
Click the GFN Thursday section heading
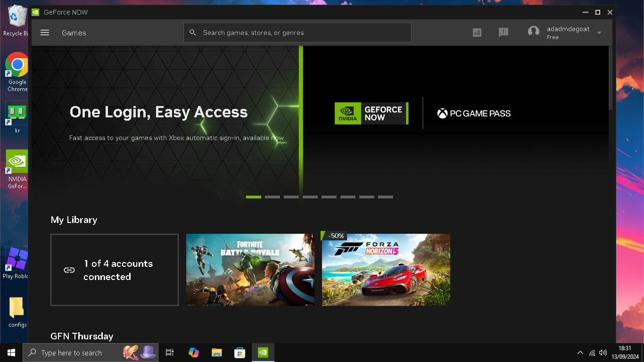82,336
